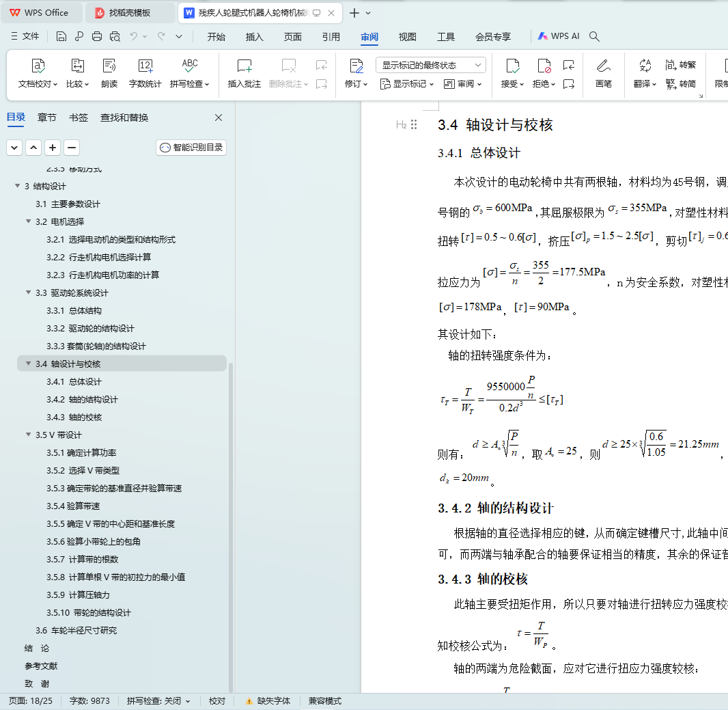Click 智能识别目录 smart outline button
Screen dimensions: 728x710
tap(191, 148)
